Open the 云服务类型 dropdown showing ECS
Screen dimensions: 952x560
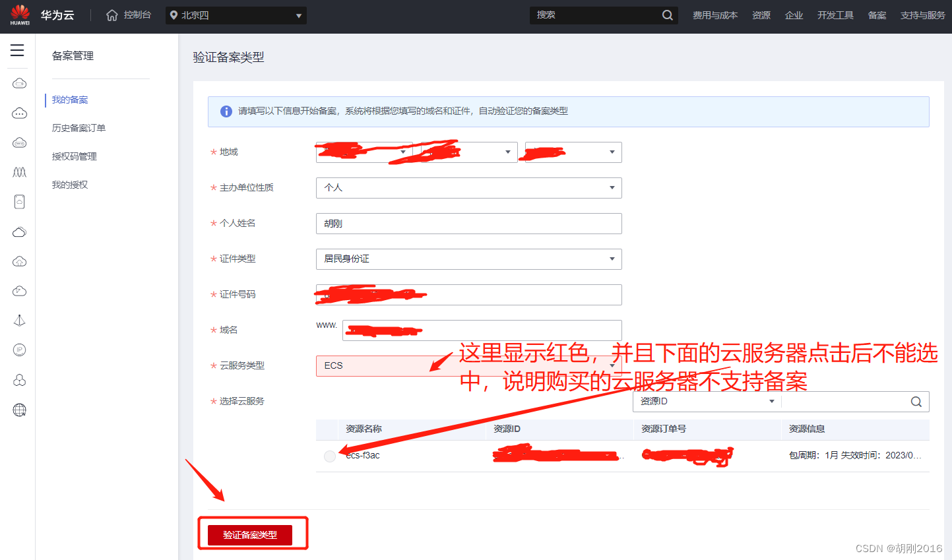[469, 366]
